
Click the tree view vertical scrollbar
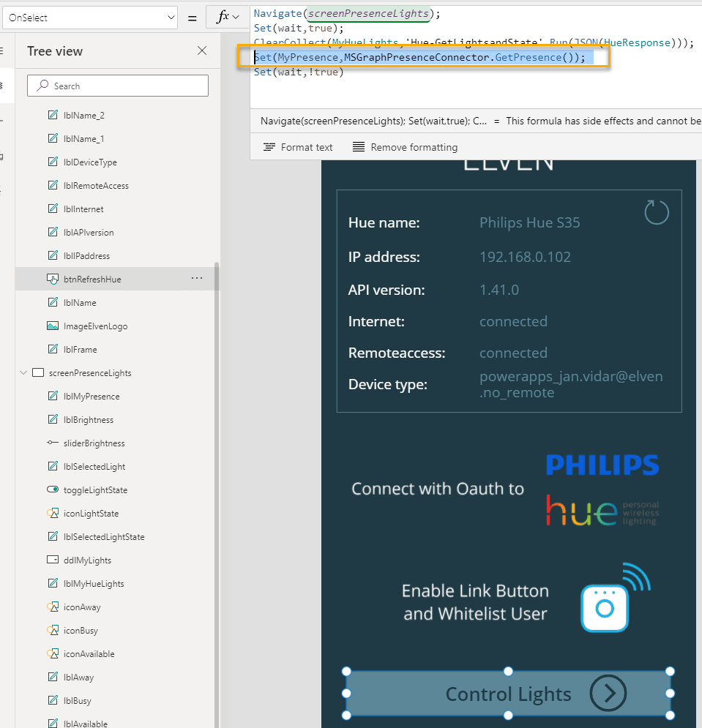coord(216,439)
